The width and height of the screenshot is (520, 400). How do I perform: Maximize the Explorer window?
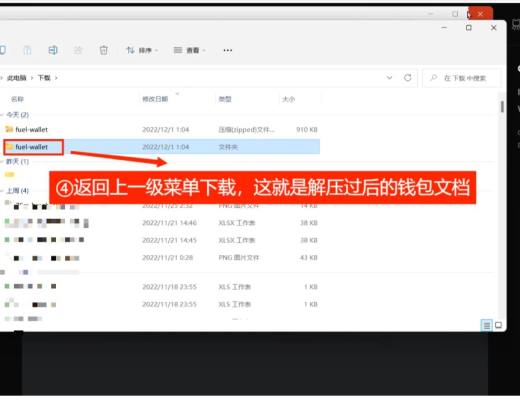469,28
